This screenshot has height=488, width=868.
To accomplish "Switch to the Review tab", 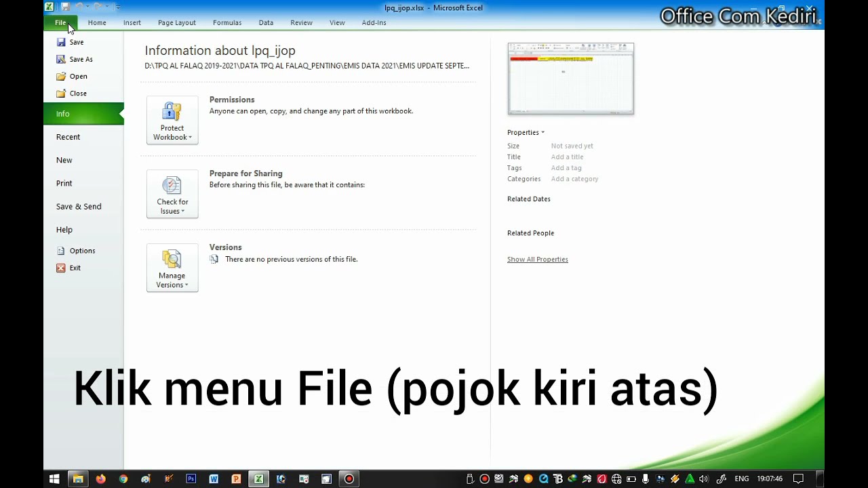I will coord(302,22).
